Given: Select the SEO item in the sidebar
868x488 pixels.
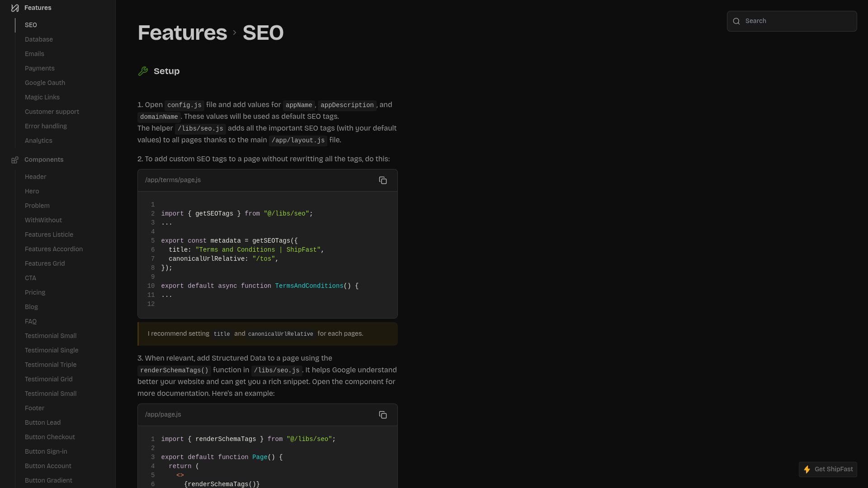Looking at the screenshot, I should pos(31,25).
